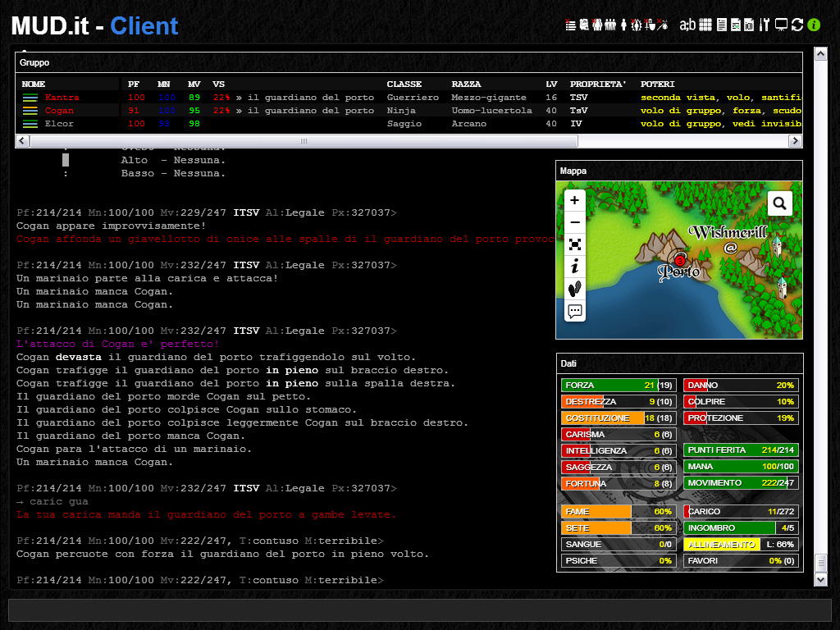Screen dimensions: 840x630
Task: Zoom out on the map with minus
Action: tap(575, 222)
